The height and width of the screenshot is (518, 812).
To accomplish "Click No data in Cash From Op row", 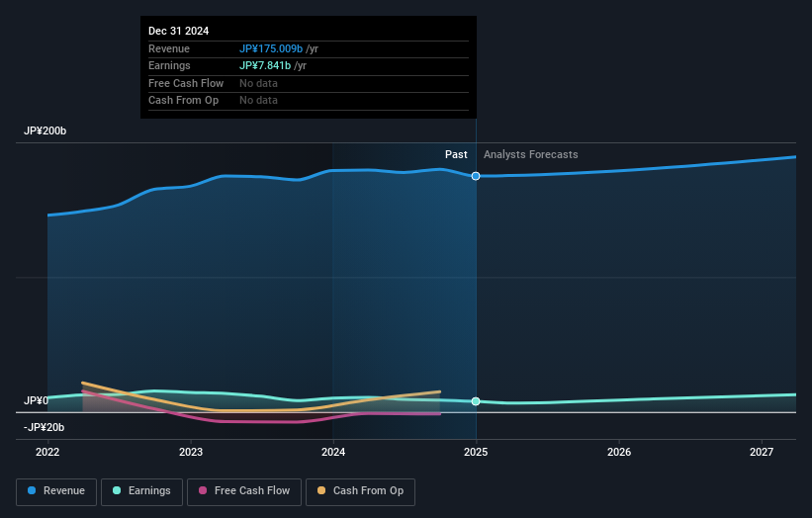I will click(x=258, y=101).
